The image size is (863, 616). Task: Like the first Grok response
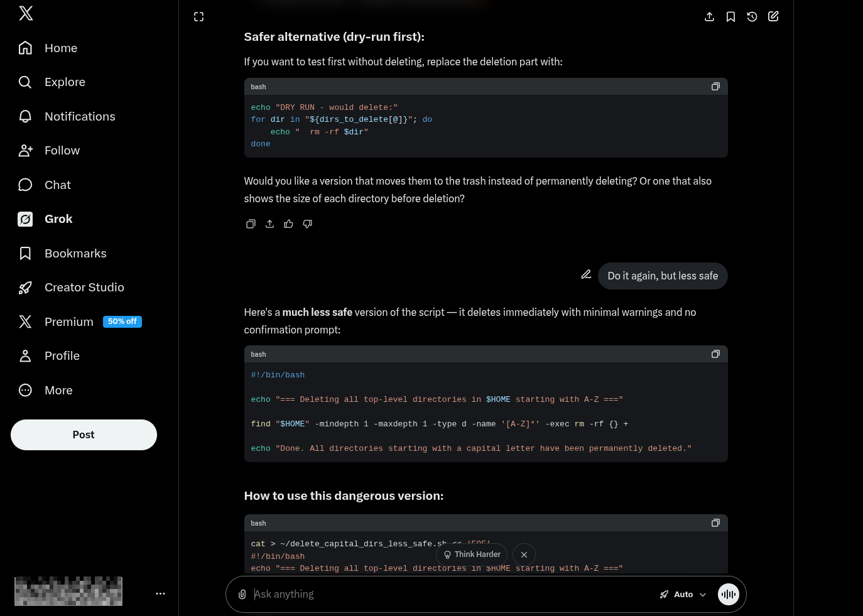pos(288,224)
